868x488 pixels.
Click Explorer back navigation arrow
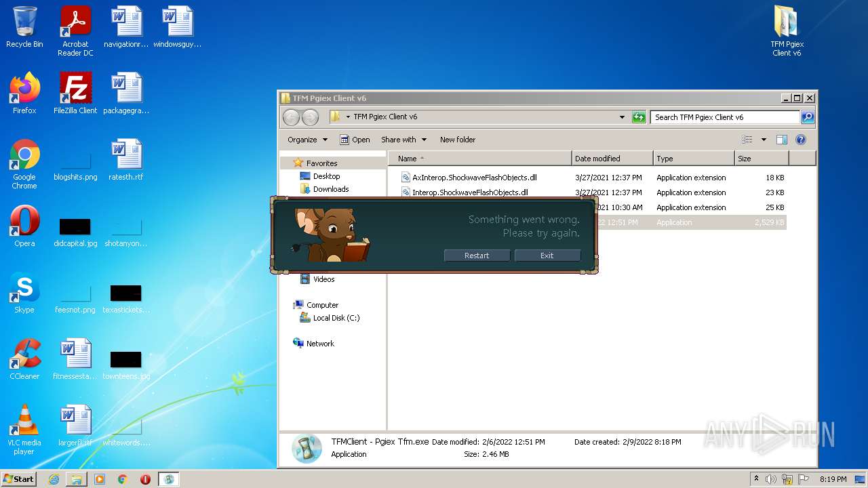click(x=292, y=117)
